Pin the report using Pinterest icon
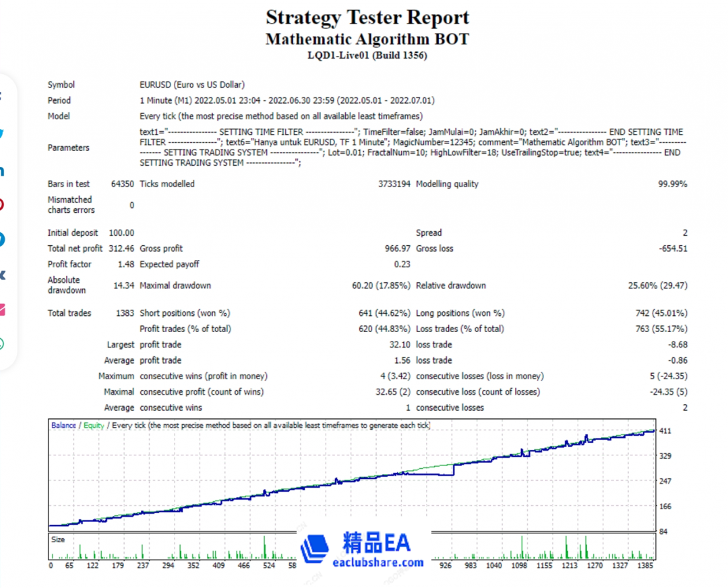The width and height of the screenshot is (728, 588). 1,204
